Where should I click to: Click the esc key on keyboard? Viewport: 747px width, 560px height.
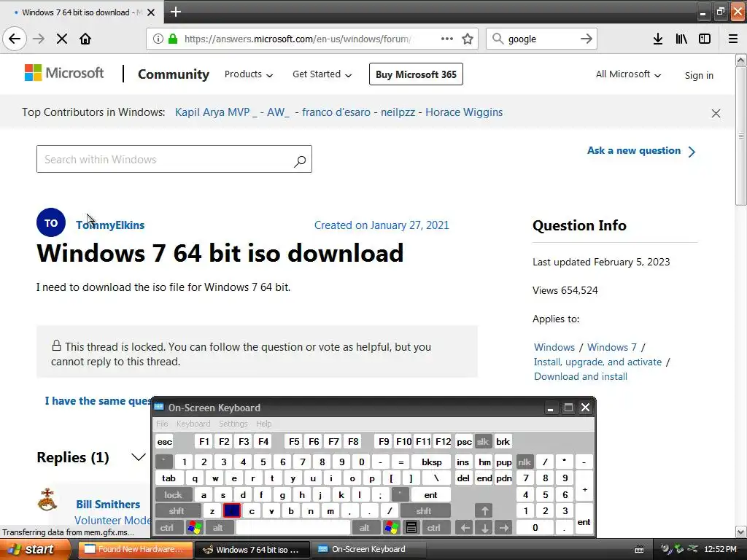(x=164, y=441)
